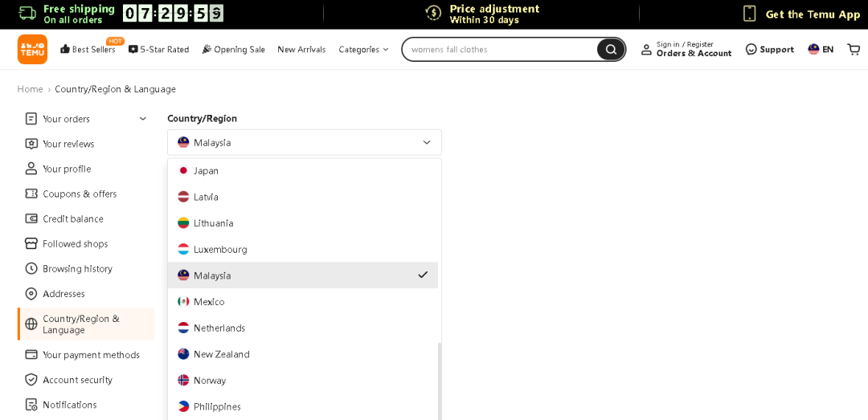Screen dimensions: 868x420
Task: Click the search input field
Action: [x=498, y=50]
